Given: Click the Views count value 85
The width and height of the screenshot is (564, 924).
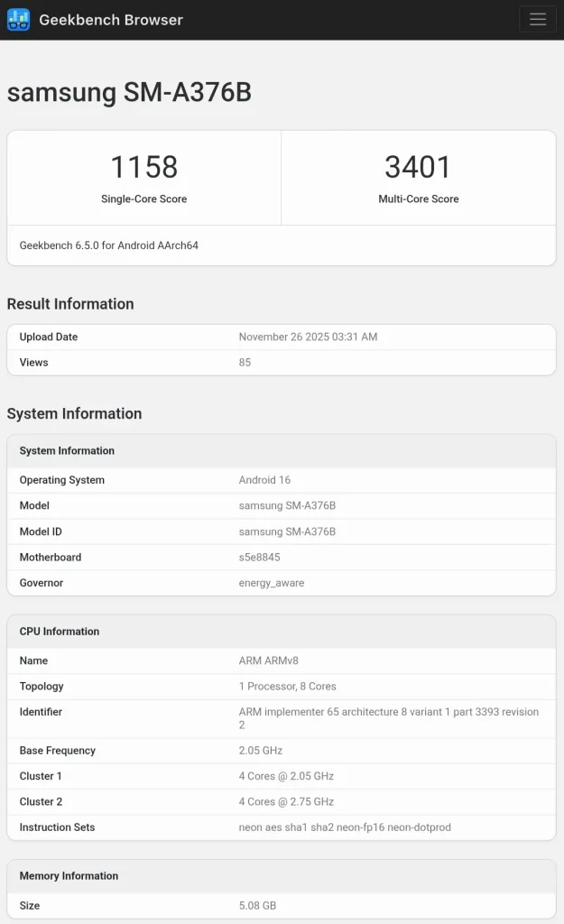Looking at the screenshot, I should coord(245,363).
